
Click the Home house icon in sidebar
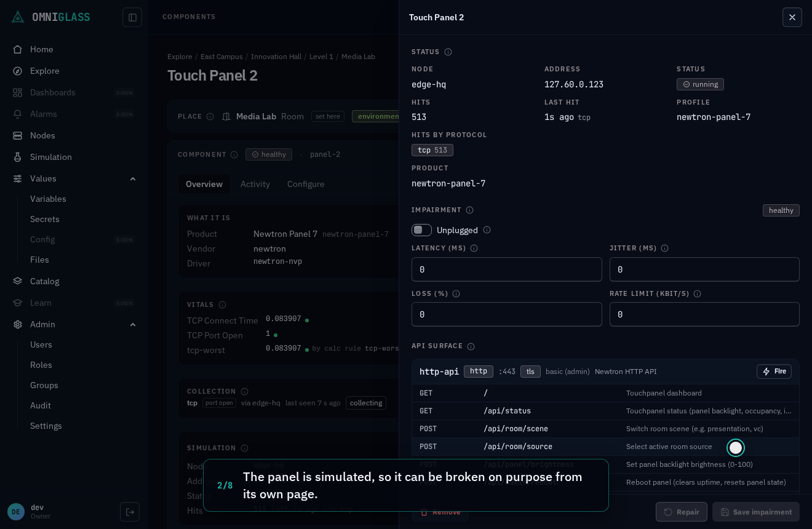(x=18, y=49)
